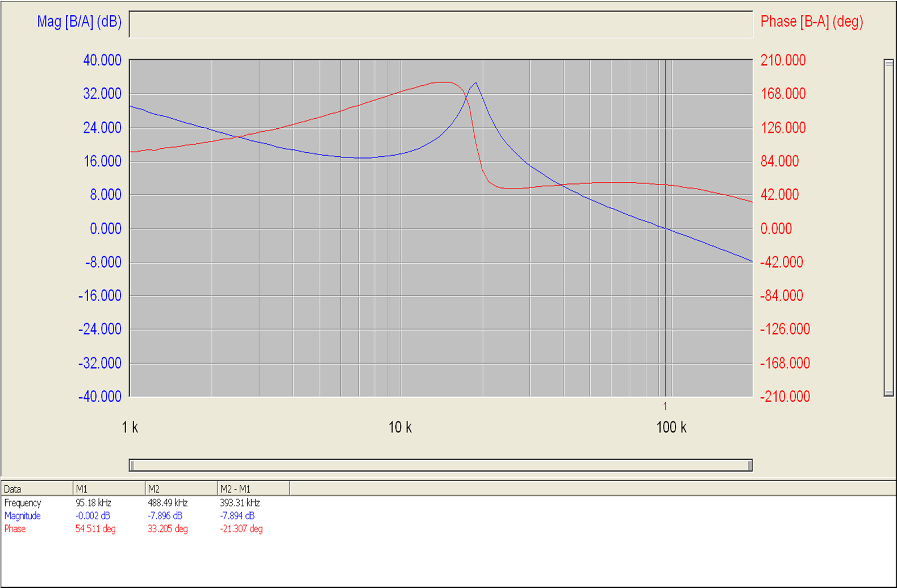
Task: Click the Phase [B-A] (deg) axis title
Action: coord(812,22)
